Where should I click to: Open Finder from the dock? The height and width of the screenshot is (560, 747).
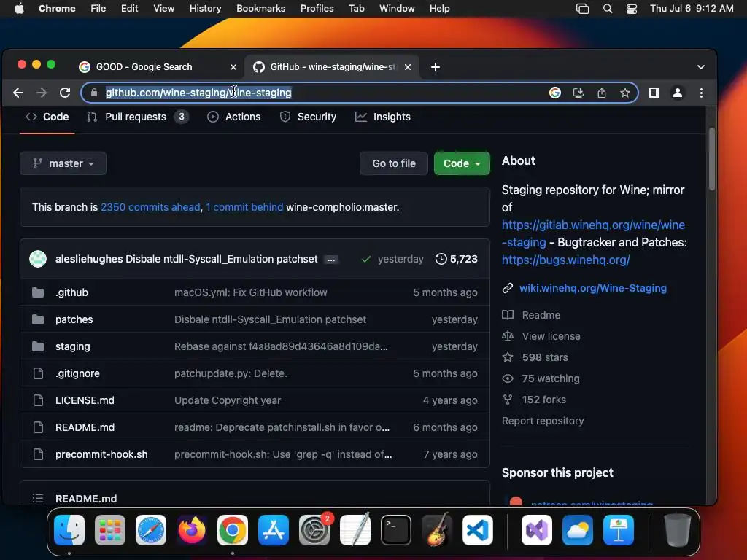point(69,530)
